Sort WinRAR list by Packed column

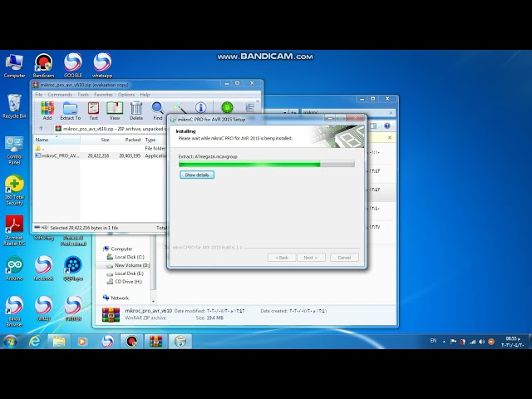coord(127,140)
